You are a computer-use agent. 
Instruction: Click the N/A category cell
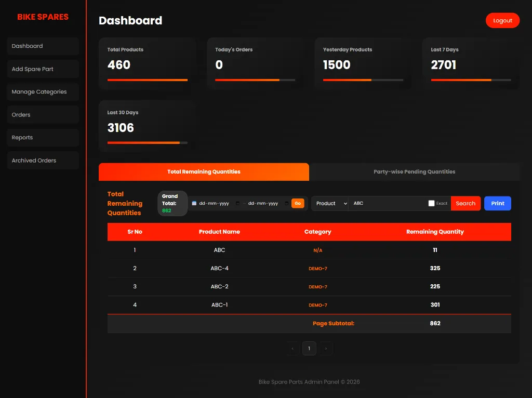point(317,250)
